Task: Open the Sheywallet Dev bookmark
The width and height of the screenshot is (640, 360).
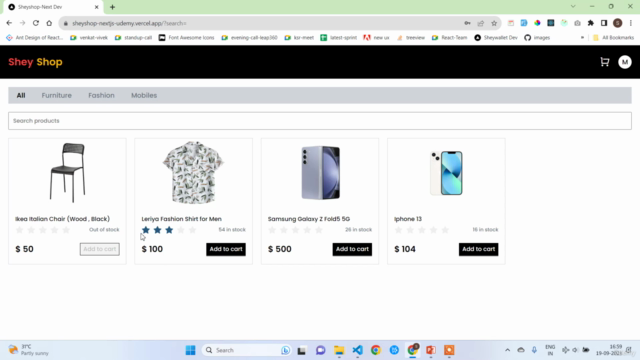Action: tap(496, 38)
